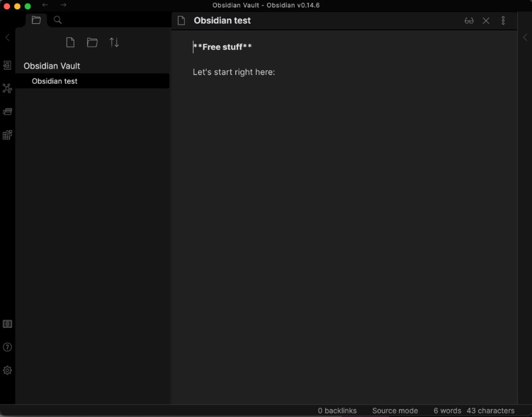Click Source mode in status bar
Viewport: 532px width, 417px height.
coord(395,410)
